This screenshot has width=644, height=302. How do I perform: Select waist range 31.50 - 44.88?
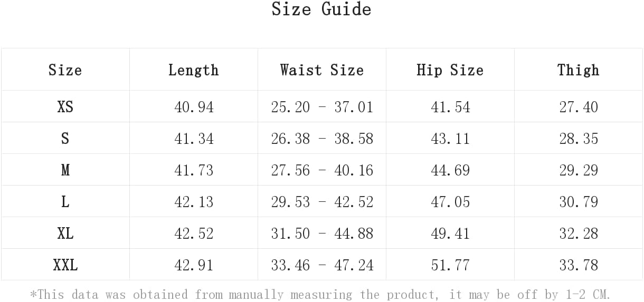(322, 233)
